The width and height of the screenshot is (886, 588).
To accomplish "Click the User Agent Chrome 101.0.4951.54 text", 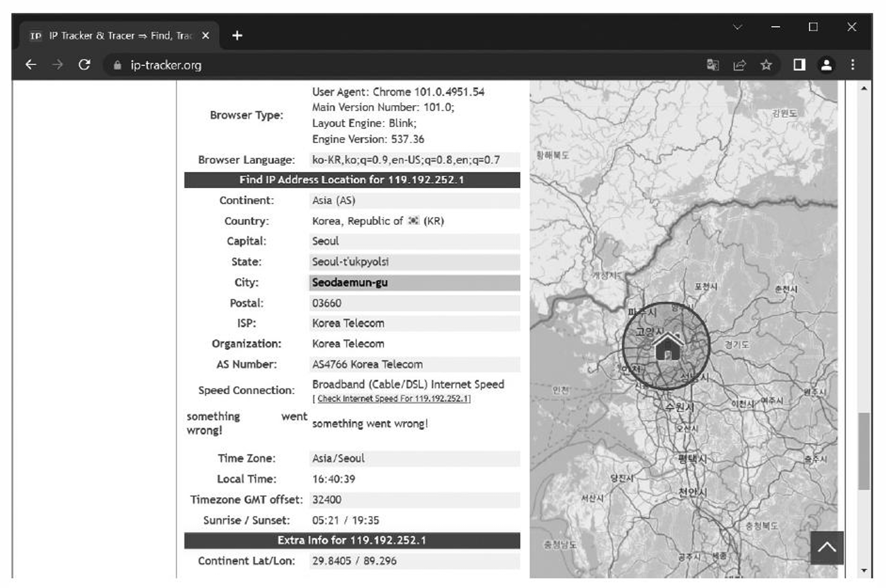I will tap(399, 92).
